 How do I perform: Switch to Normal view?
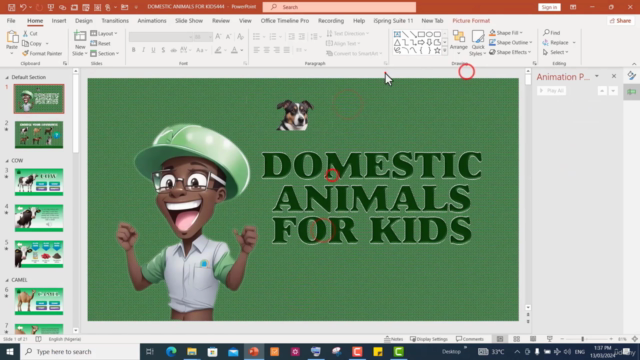(x=500, y=339)
